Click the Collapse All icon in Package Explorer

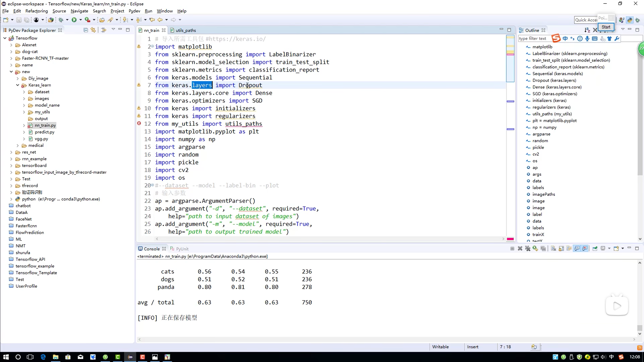coord(86,30)
